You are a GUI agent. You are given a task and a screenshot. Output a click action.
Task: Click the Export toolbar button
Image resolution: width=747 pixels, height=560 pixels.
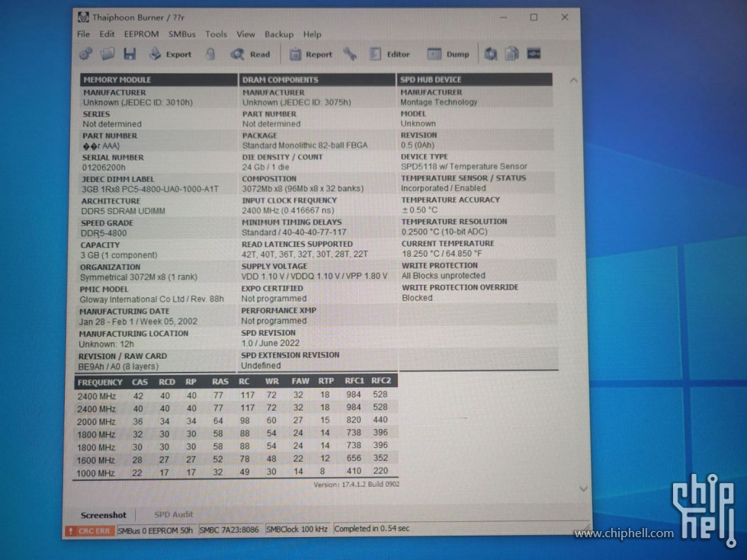coord(170,54)
